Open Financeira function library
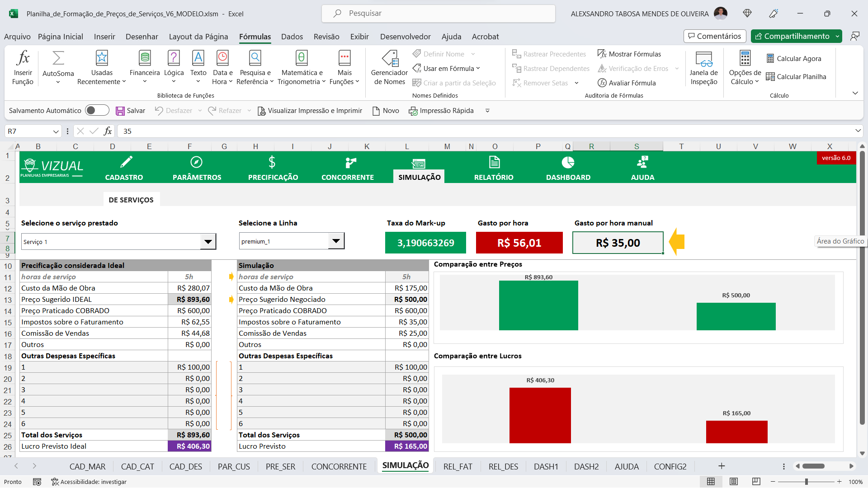The width and height of the screenshot is (868, 488). tap(145, 67)
